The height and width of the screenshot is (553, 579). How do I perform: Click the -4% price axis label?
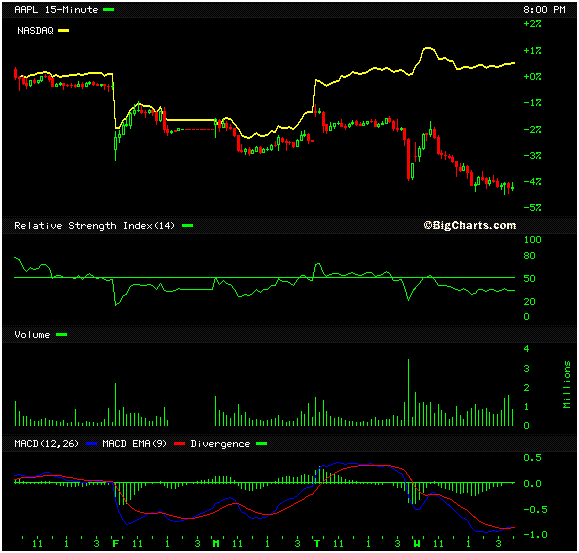click(532, 181)
